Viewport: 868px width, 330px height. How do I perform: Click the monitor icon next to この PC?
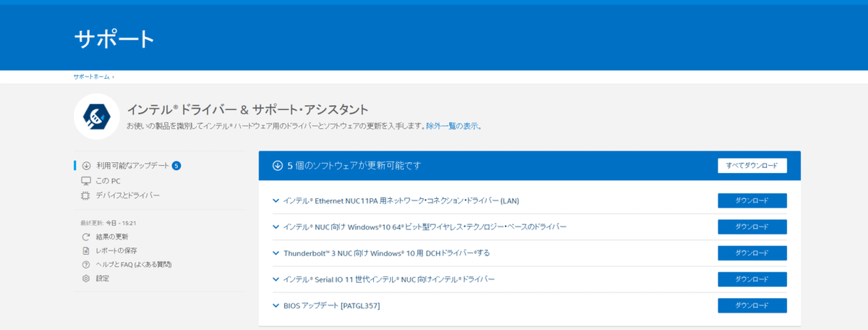pos(86,181)
